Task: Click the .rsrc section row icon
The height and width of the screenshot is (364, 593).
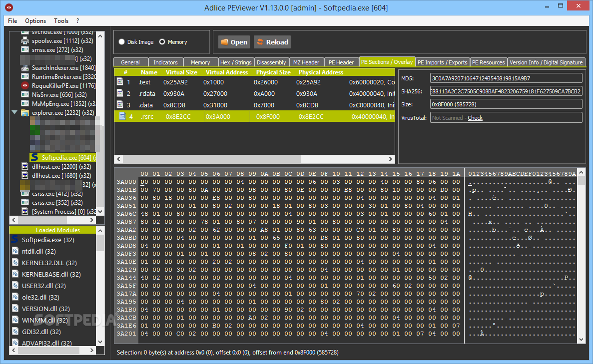Action: tap(122, 116)
